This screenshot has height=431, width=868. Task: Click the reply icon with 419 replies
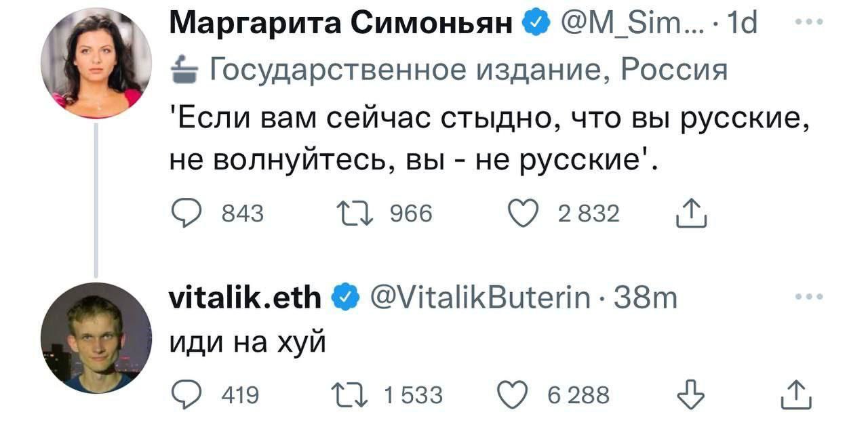185,394
